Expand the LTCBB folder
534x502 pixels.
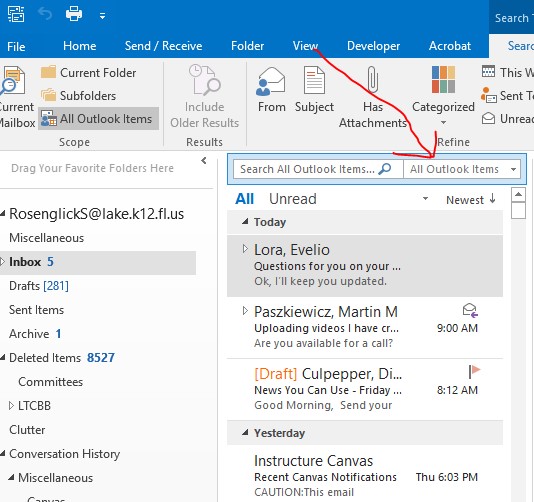11,405
